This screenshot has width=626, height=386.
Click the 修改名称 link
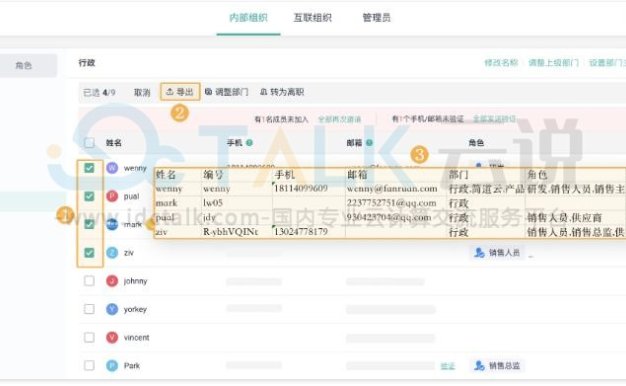(501, 63)
